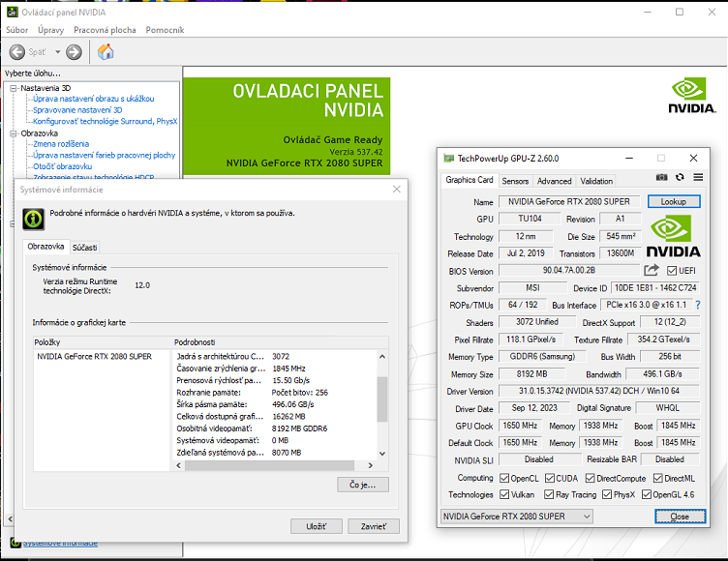728x561 pixels.
Task: Click the GPU-Z refresh icon
Action: tap(680, 177)
